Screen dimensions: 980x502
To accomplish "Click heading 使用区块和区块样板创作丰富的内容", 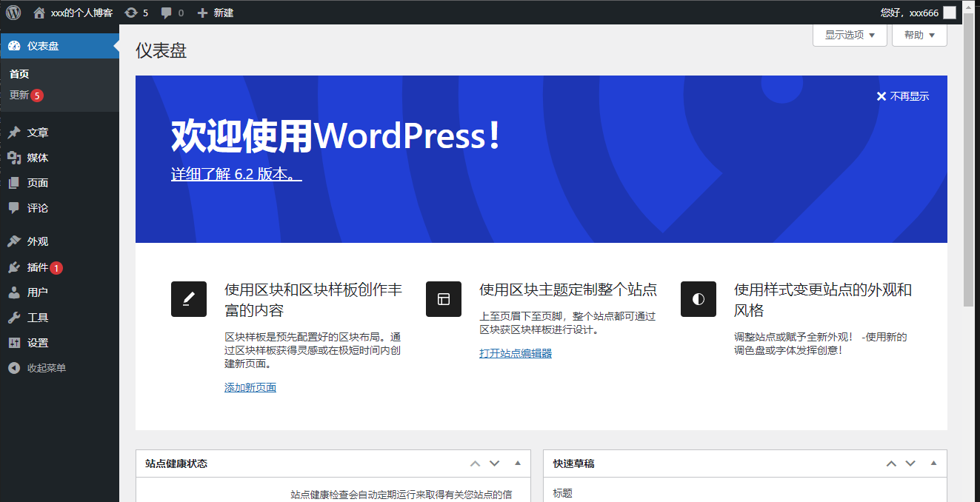I will [x=313, y=299].
